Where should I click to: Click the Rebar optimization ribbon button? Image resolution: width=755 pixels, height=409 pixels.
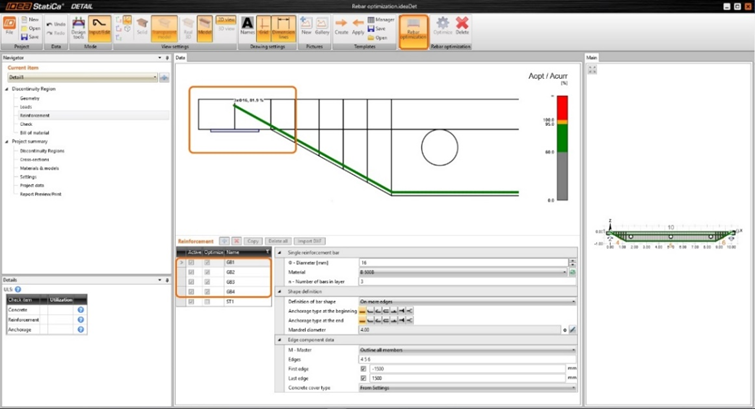tap(413, 24)
